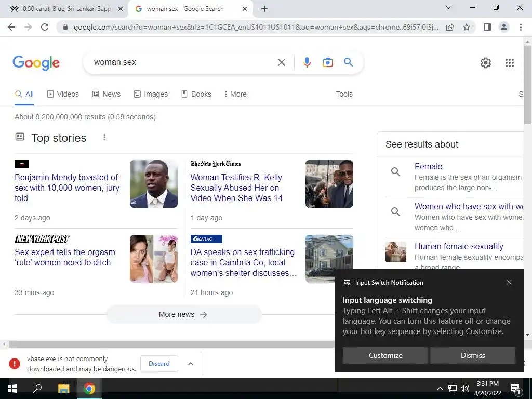Screen dimensions: 532x399
Task: Open the Female result link
Action: point(428,166)
